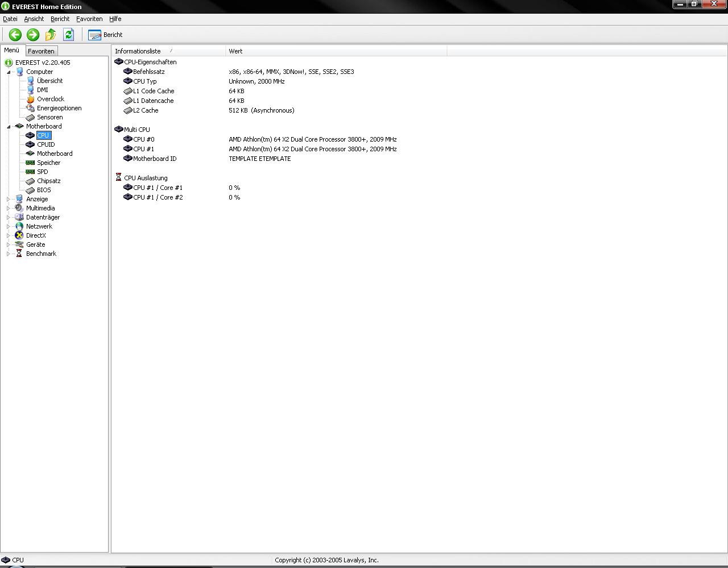Select the SPD memory module icon
The width and height of the screenshot is (728, 568).
point(30,172)
